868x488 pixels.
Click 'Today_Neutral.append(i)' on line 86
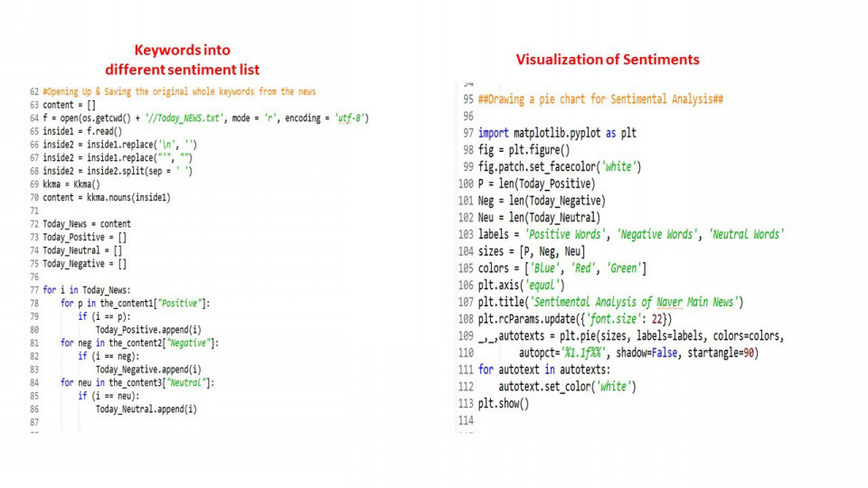click(x=146, y=408)
